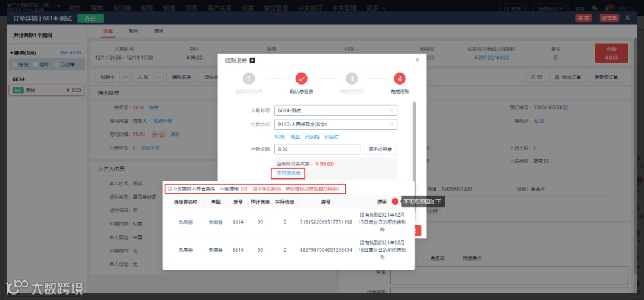Collapse the 接待(1间) tree group

[11, 53]
